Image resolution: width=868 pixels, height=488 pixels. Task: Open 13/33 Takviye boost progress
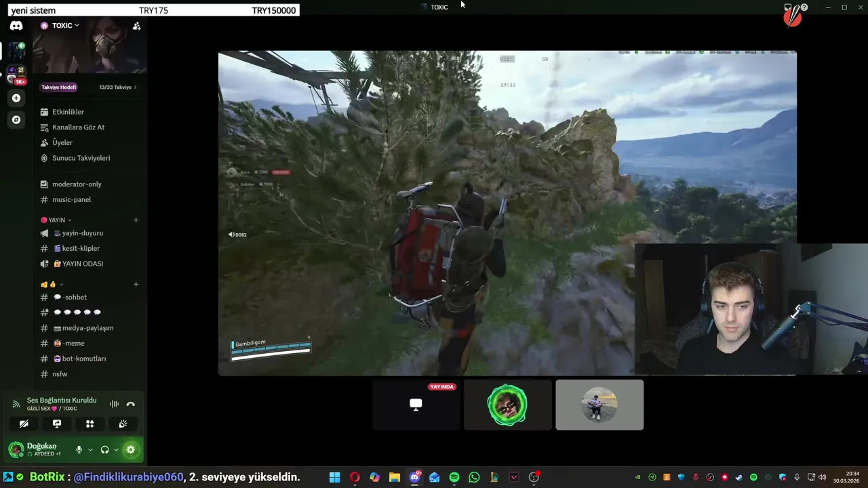coord(118,87)
